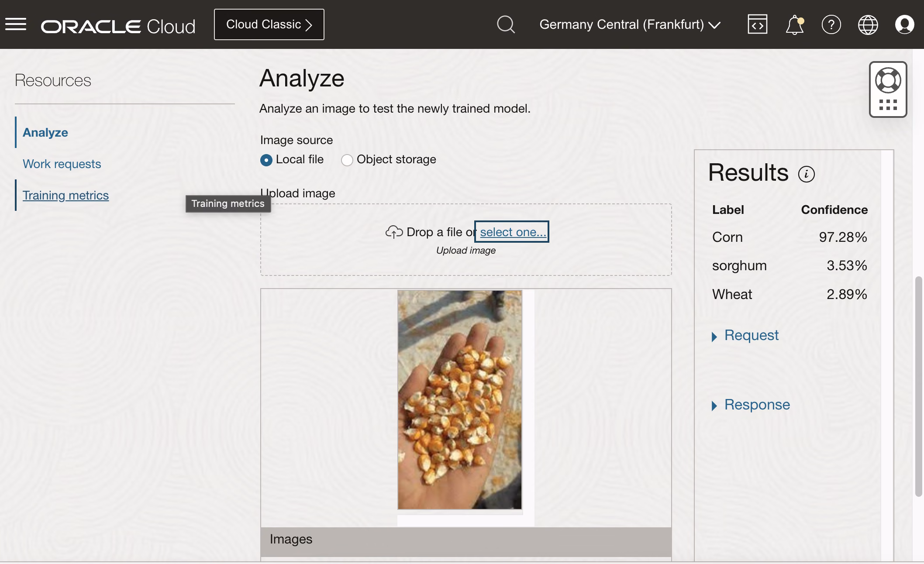Open Germany Central (Frankfurt) region dropdown
Viewport: 924px width, 564px height.
(630, 24)
